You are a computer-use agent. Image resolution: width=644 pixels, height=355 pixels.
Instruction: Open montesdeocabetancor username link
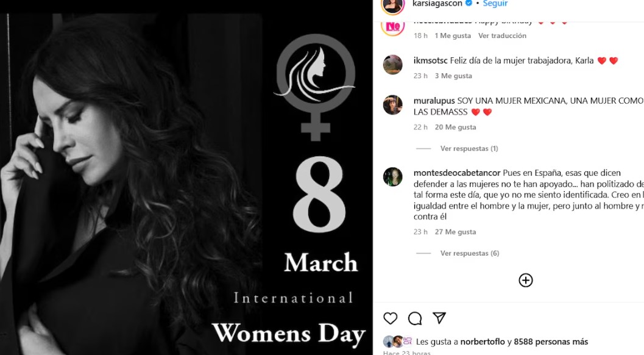[x=457, y=173]
